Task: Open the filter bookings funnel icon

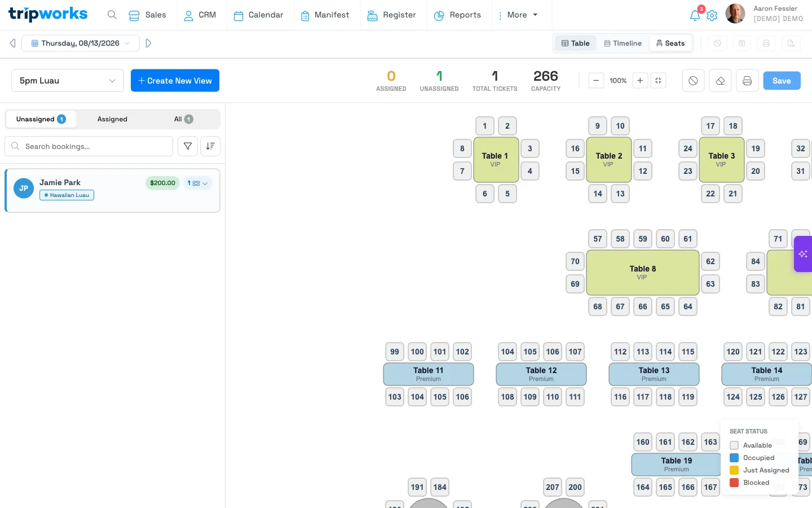Action: (188, 146)
